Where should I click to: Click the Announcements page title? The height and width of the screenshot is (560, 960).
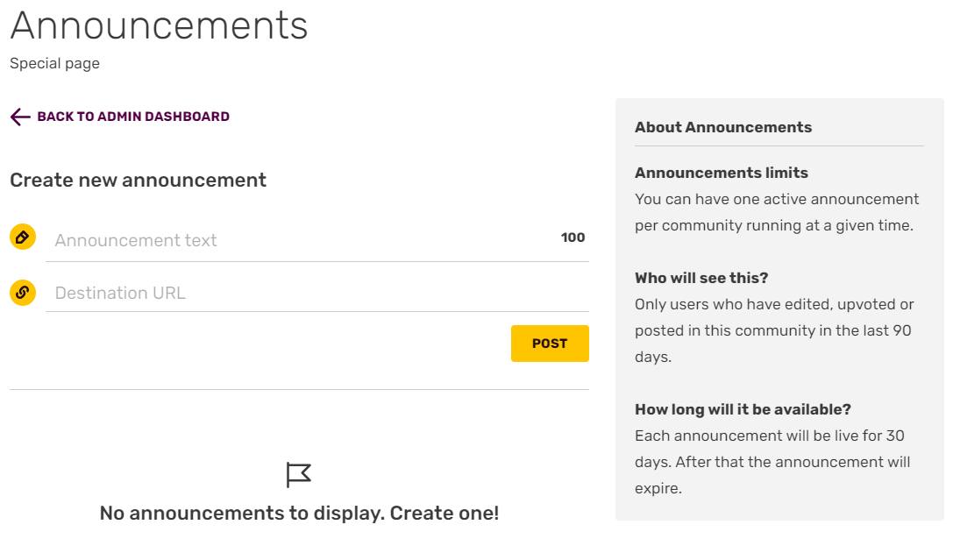[160, 25]
